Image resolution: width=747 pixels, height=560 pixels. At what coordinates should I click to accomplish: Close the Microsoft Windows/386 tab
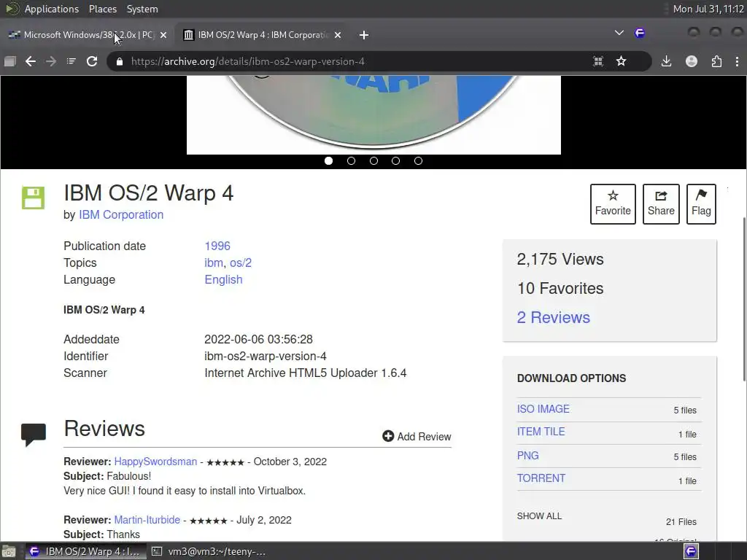coord(163,35)
